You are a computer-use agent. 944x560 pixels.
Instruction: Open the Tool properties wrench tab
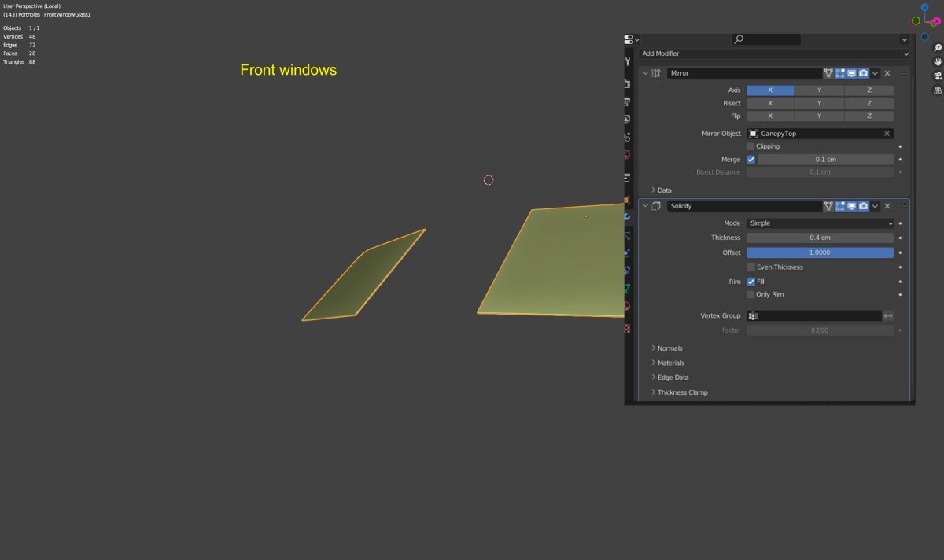pos(628,61)
